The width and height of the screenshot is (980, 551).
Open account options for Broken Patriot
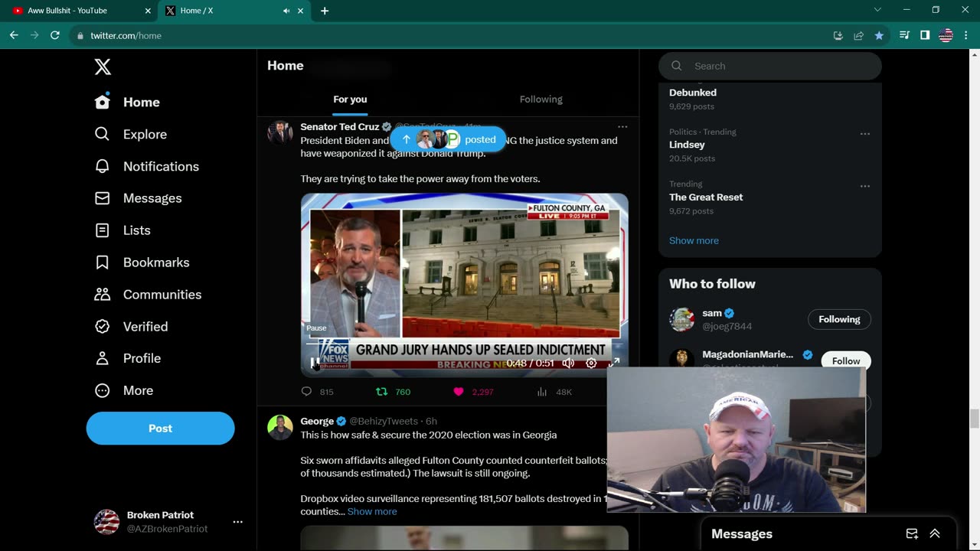point(238,522)
